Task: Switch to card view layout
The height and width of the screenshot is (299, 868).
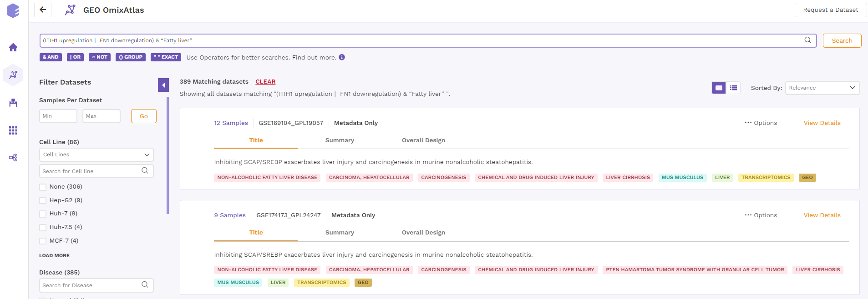Action: (x=719, y=88)
